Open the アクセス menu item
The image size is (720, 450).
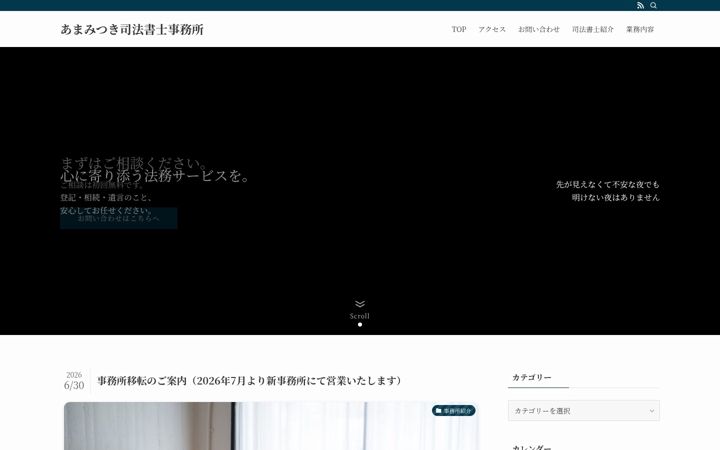[x=492, y=29]
